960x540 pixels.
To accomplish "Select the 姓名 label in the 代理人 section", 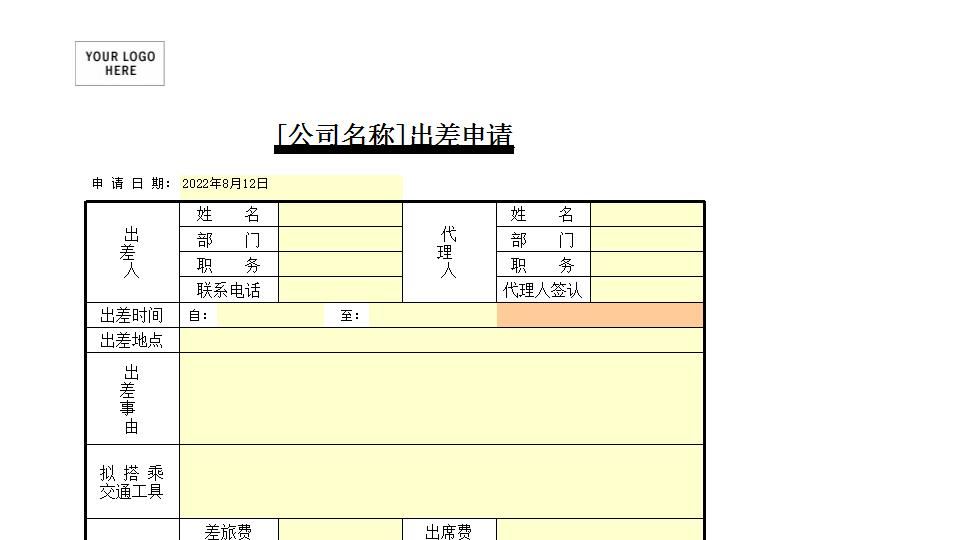I will click(543, 214).
